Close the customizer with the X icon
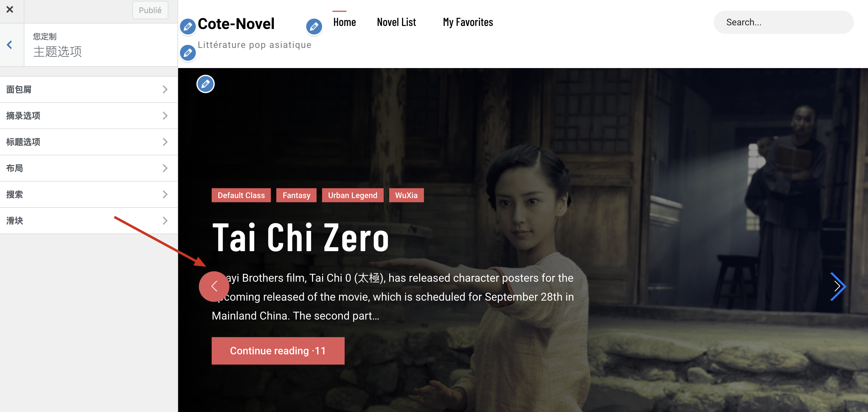 tap(10, 9)
